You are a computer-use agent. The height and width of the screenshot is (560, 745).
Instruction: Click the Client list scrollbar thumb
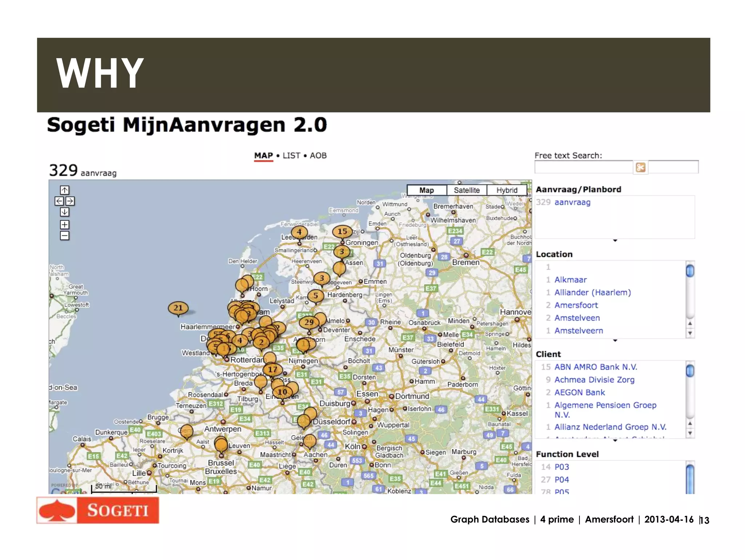(x=690, y=371)
